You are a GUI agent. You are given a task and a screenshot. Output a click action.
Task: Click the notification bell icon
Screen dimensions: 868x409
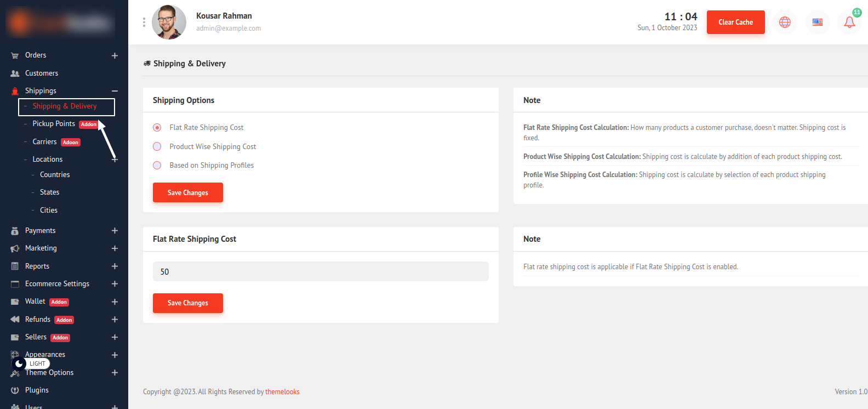[849, 22]
